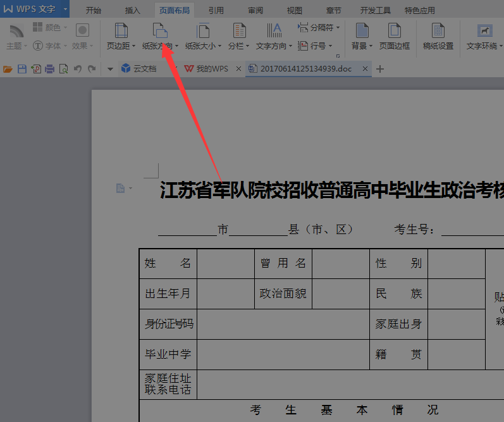
Task: Click the 曾用名 table cell
Action: click(x=283, y=263)
